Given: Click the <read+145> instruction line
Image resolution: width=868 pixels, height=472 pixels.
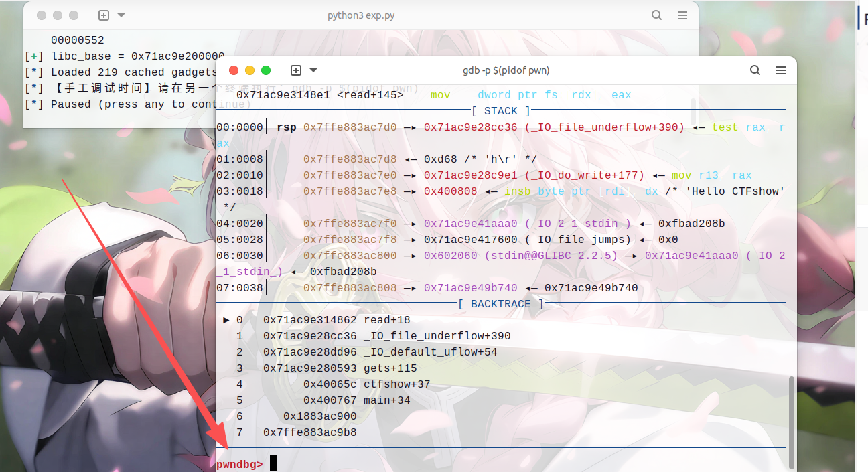Looking at the screenshot, I should coord(433,95).
